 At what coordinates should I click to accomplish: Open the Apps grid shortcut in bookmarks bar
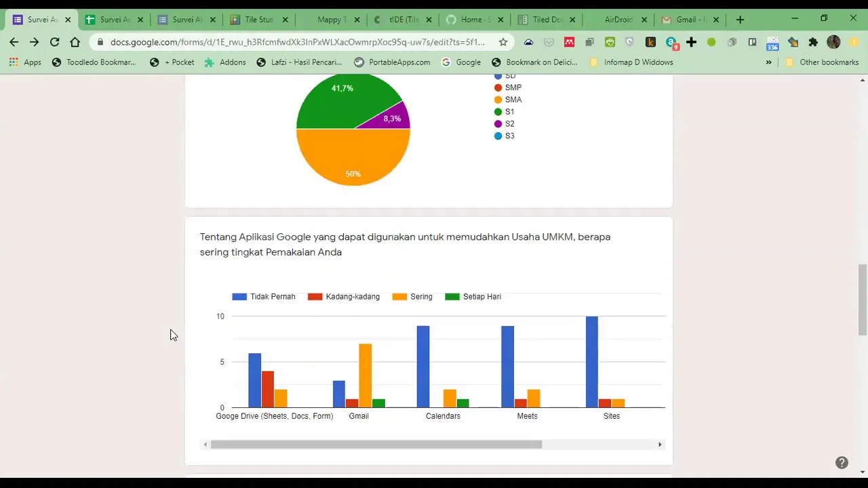click(x=25, y=62)
